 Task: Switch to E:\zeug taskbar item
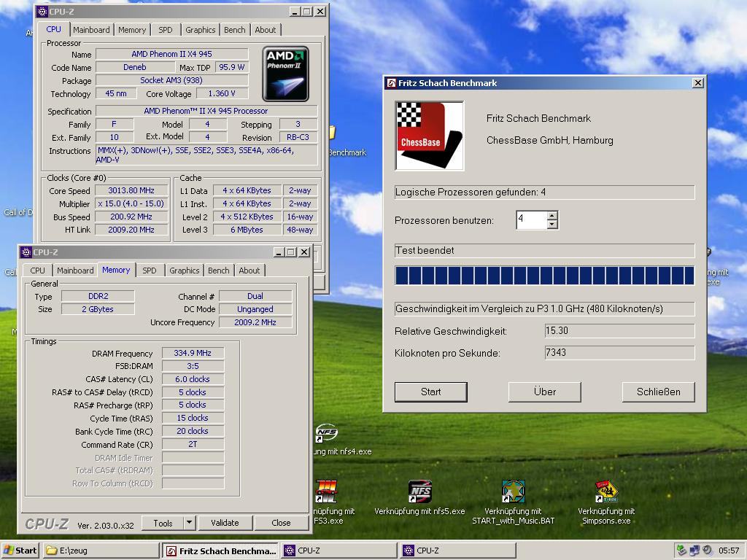point(101,551)
